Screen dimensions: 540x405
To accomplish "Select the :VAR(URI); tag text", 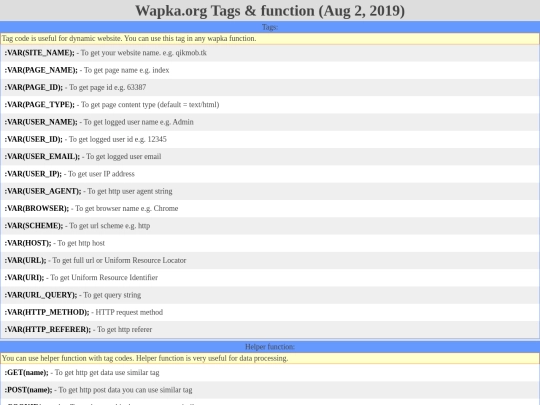I will pyautogui.click(x=24, y=278).
